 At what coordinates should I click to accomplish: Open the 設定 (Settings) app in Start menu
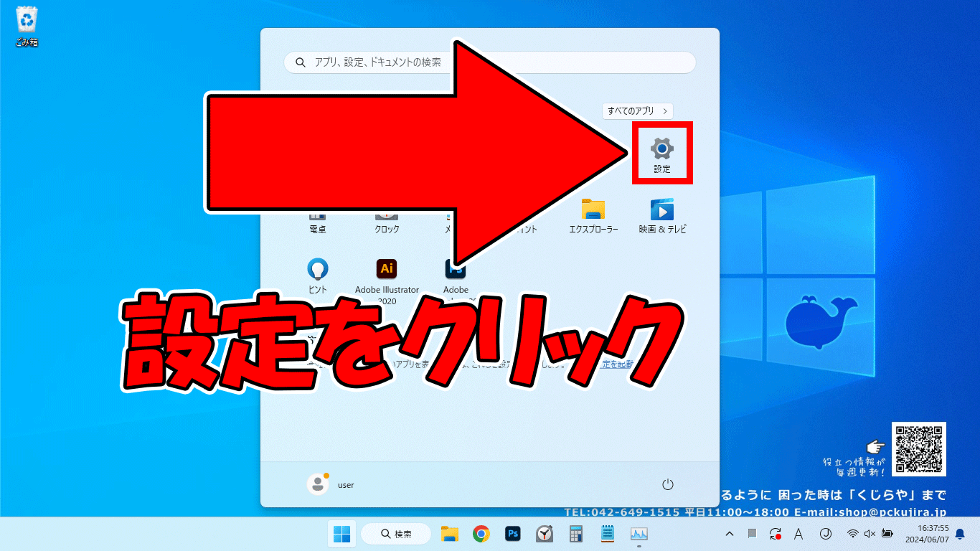click(x=661, y=154)
